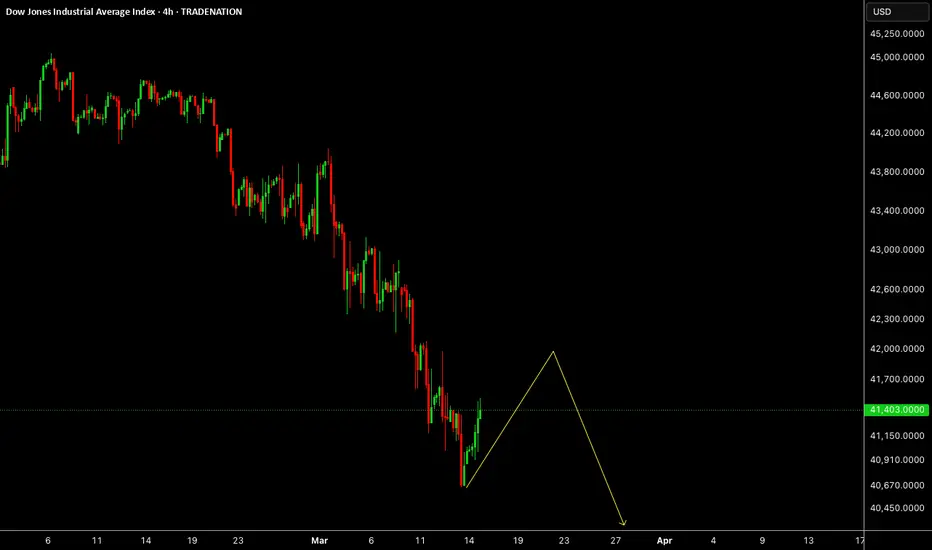Image resolution: width=932 pixels, height=550 pixels.
Task: Click the 41,700.0000 price axis label
Action: tap(897, 379)
